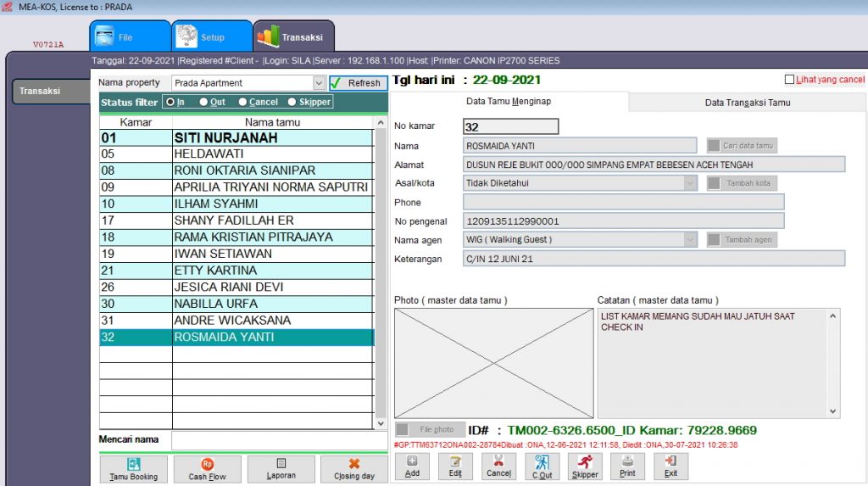The image size is (868, 486).
Task: Select row JESICA RIANI DEVI
Action: tap(236, 287)
